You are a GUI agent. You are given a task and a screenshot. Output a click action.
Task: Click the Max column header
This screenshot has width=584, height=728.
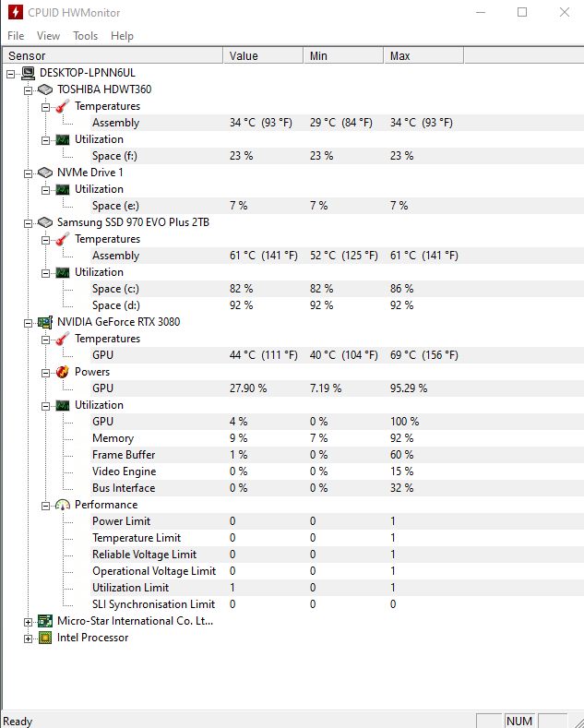click(x=423, y=55)
